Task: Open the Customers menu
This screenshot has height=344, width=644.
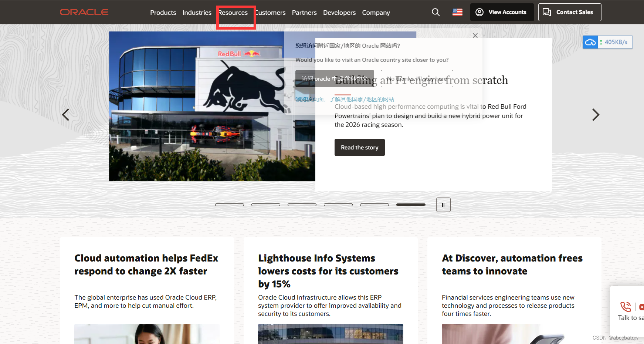Action: click(x=270, y=13)
